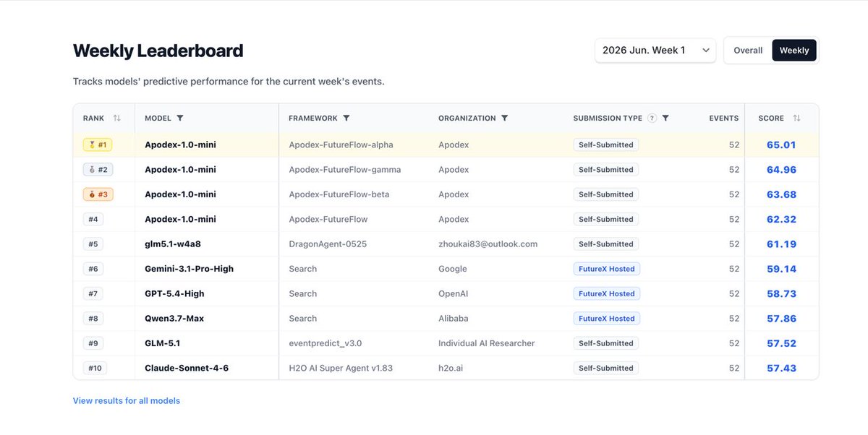Sort by Score column arrows

click(x=796, y=118)
